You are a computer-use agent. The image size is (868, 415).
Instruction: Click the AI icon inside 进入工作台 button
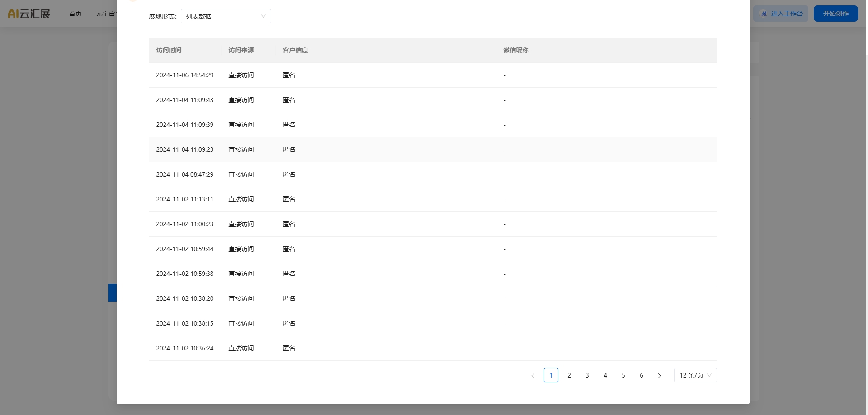[764, 14]
